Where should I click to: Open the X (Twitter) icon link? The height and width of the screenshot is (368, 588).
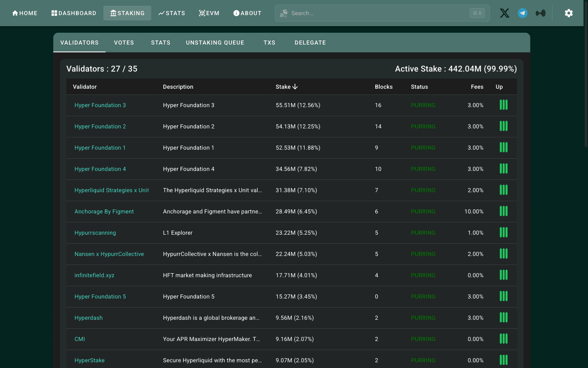(x=504, y=13)
